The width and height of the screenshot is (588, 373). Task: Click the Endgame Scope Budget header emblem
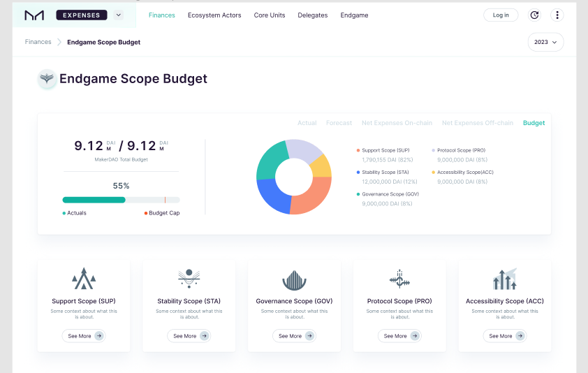47,79
